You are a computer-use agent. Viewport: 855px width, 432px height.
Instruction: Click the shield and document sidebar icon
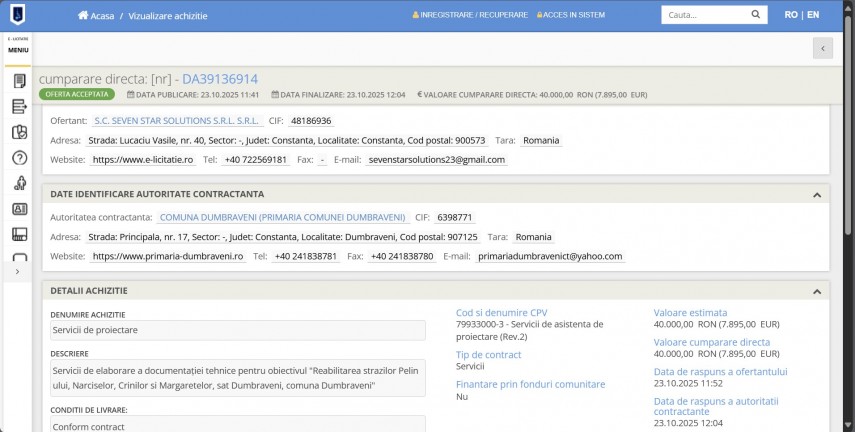(x=18, y=132)
